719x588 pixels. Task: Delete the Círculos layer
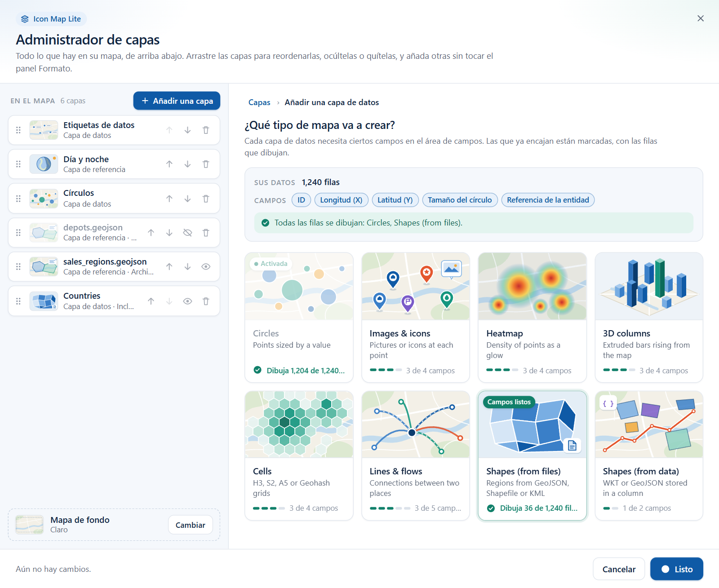[x=206, y=199]
